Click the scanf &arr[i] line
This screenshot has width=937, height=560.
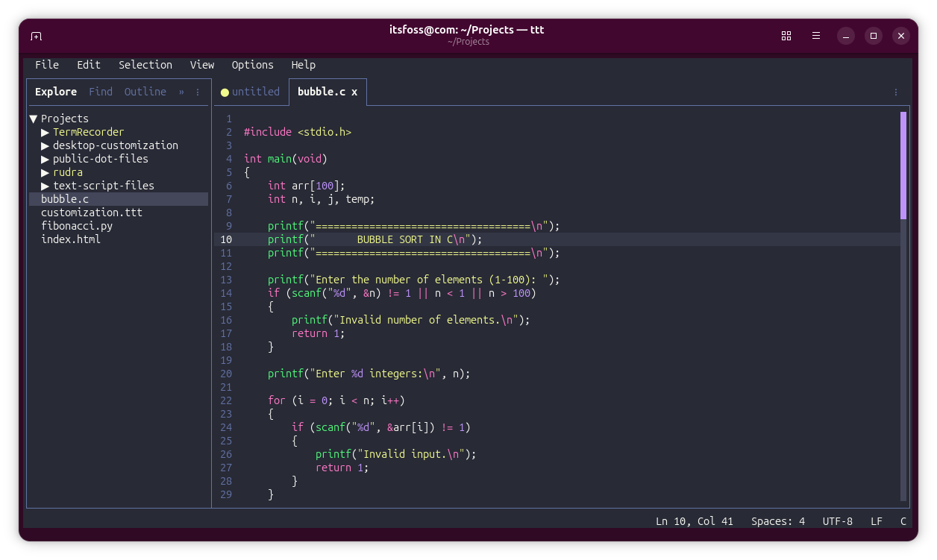point(381,427)
